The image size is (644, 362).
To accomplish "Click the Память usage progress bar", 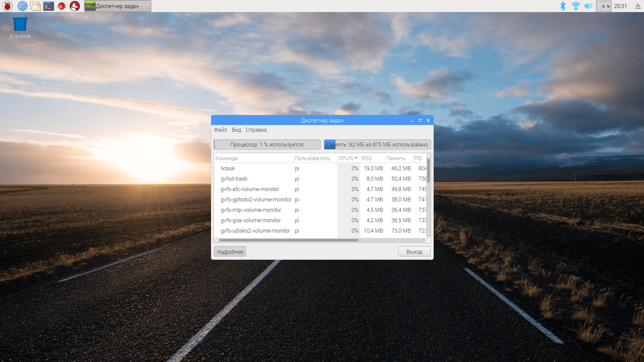I will click(x=377, y=144).
